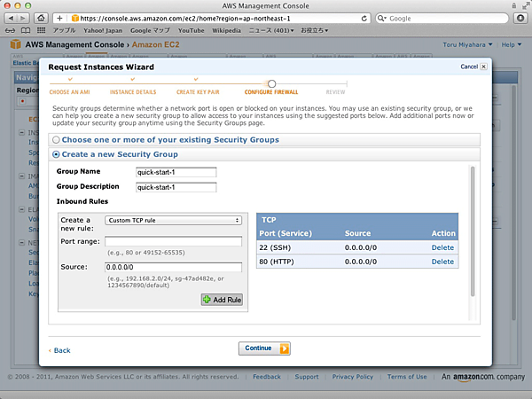532x399 pixels.
Task: Open the ニュース (401) bookmarks folder
Action: point(271,30)
